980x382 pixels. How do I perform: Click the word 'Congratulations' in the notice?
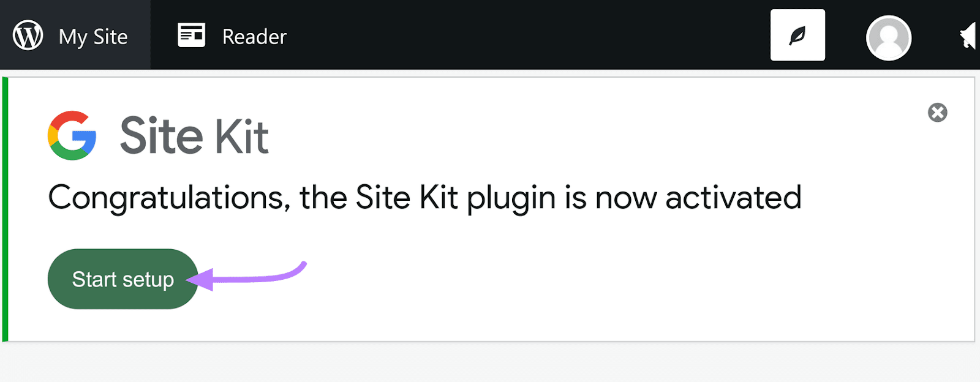coord(165,198)
